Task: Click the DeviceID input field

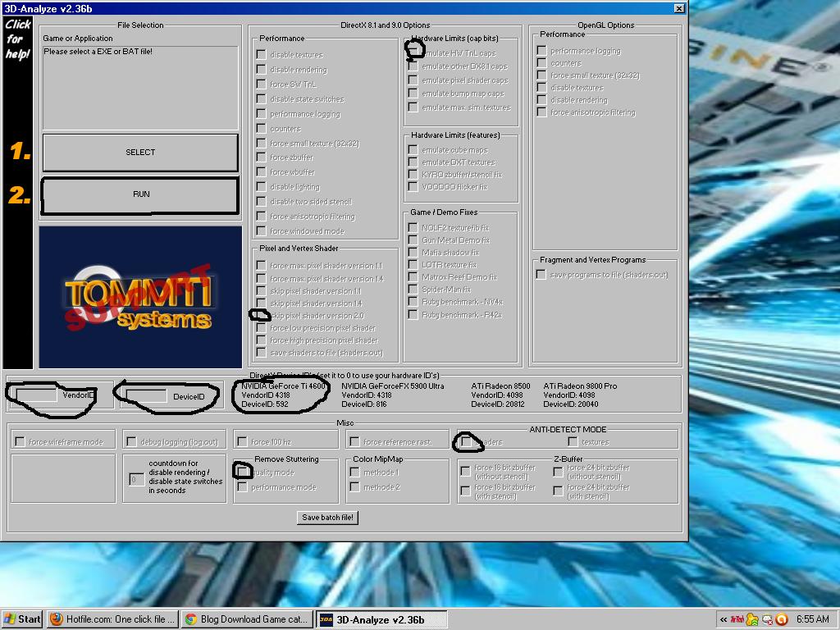Action: [146, 396]
